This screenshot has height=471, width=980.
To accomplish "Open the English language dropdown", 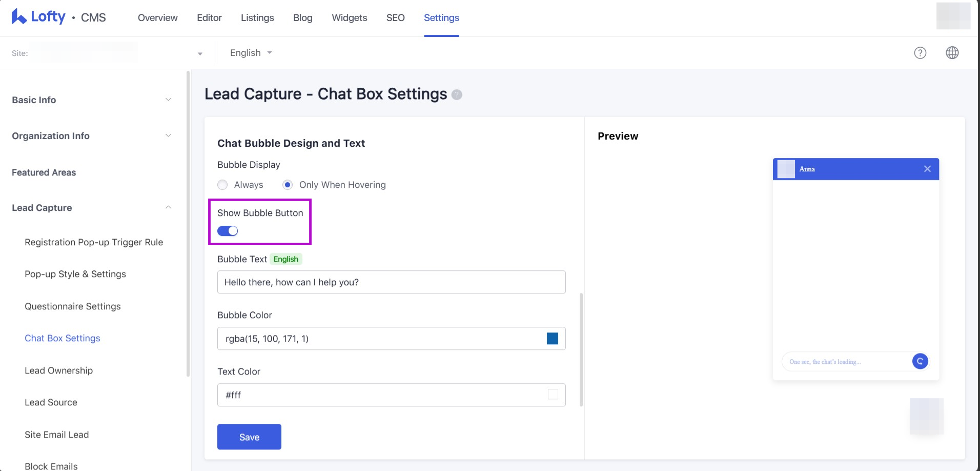I will 251,53.
